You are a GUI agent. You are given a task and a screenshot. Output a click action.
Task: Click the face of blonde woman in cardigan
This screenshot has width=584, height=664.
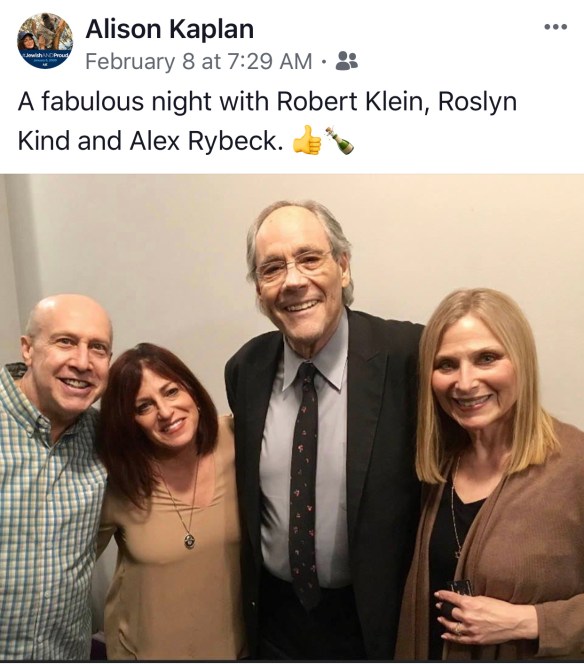click(474, 383)
